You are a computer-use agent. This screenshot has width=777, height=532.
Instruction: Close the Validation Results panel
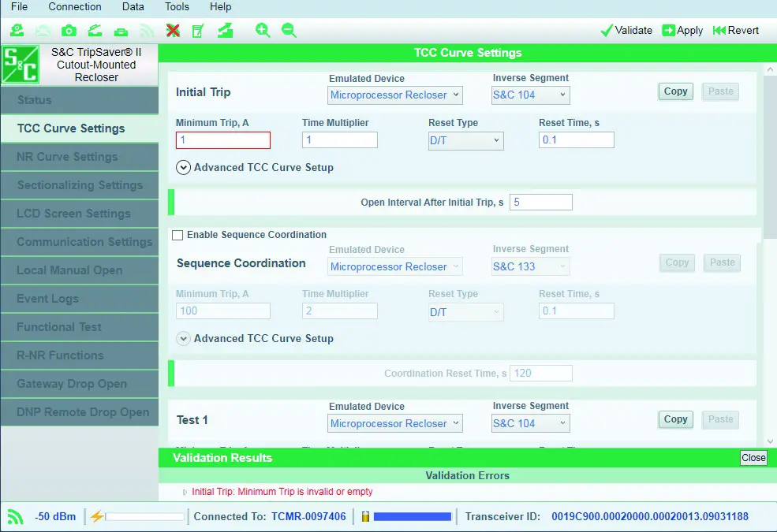753,458
